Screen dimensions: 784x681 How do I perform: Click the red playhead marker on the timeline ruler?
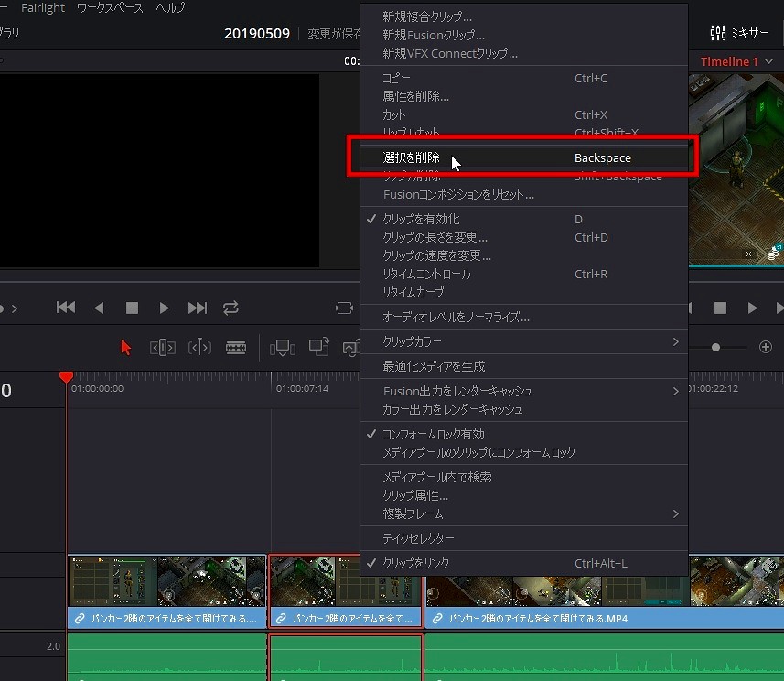(66, 377)
